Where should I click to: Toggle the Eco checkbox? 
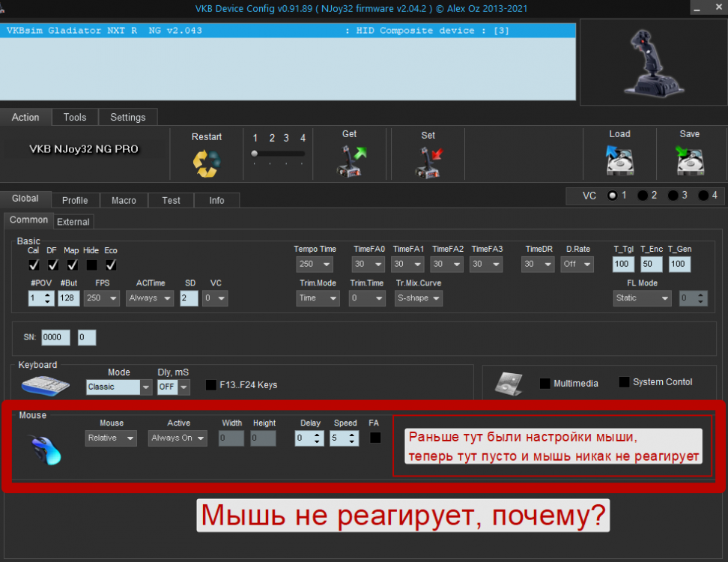click(111, 265)
